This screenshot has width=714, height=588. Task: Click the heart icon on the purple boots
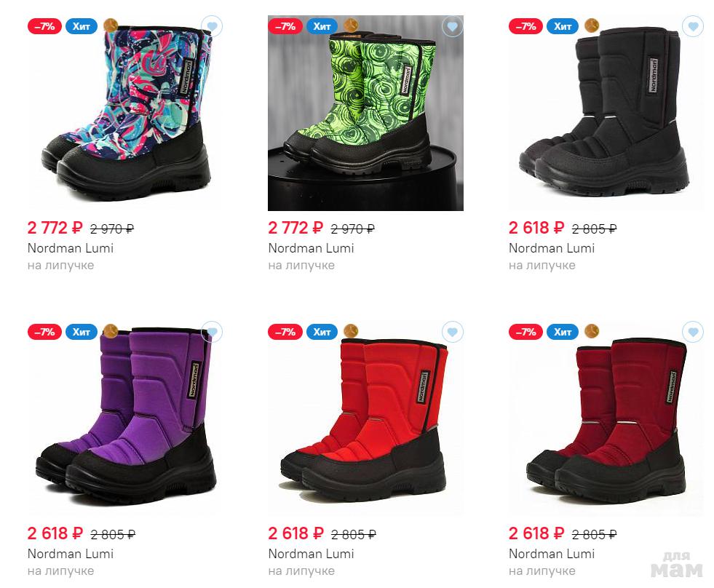tap(212, 332)
